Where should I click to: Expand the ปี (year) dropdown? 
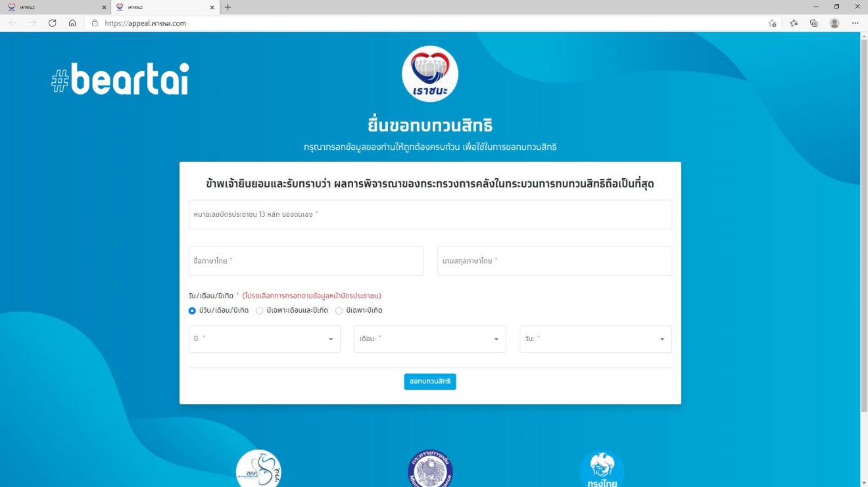(x=264, y=339)
